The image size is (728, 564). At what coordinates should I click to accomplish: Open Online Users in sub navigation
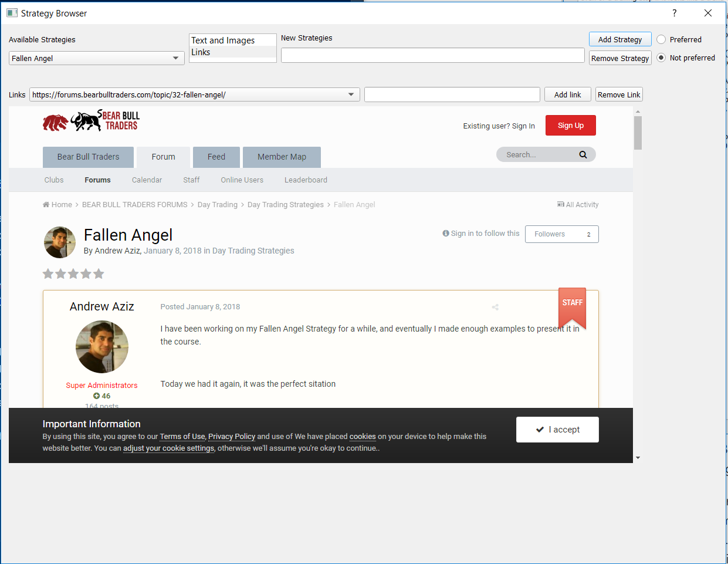[x=242, y=180]
